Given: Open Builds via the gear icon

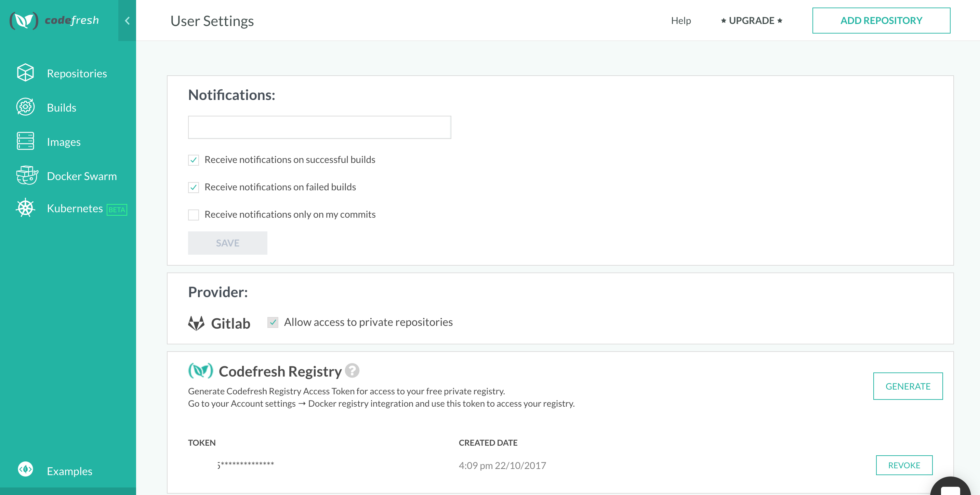Looking at the screenshot, I should [x=25, y=107].
